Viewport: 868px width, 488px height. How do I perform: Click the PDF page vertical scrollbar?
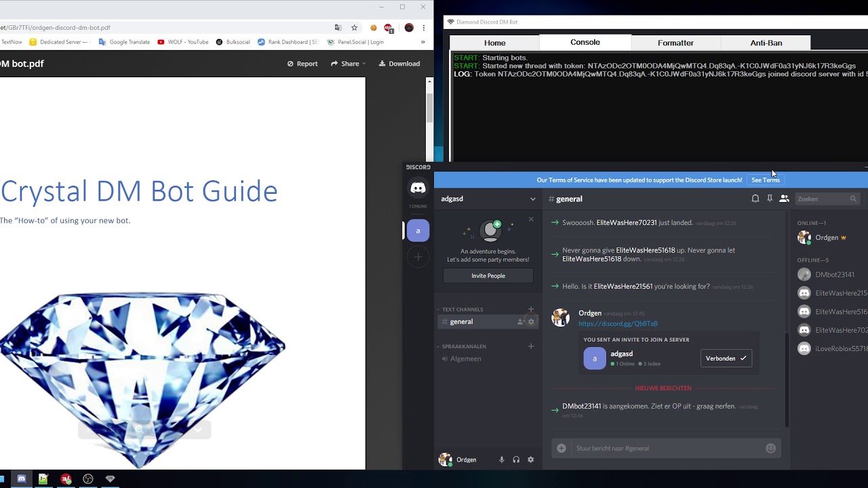coord(429,108)
